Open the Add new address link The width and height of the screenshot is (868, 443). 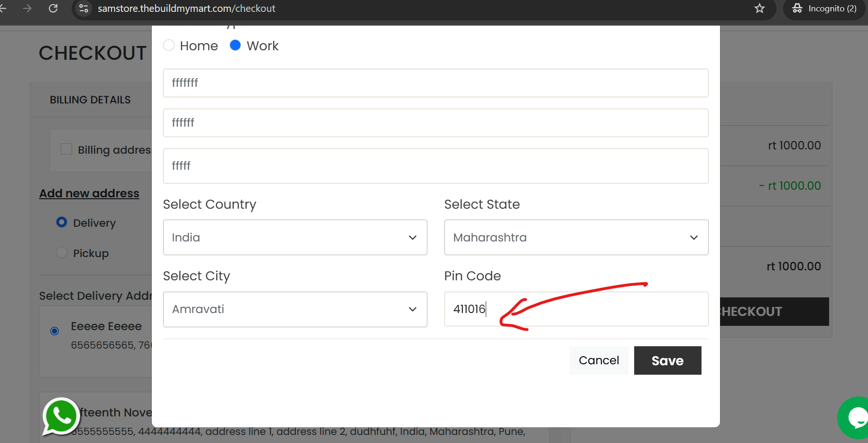pyautogui.click(x=89, y=194)
